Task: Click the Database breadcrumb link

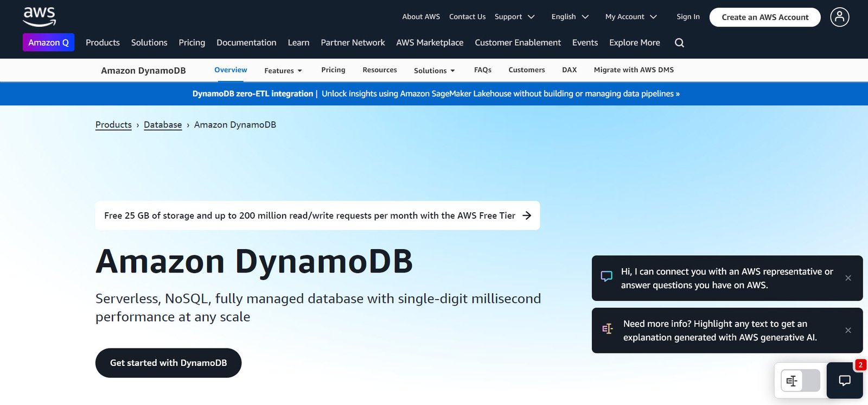Action: coord(163,125)
